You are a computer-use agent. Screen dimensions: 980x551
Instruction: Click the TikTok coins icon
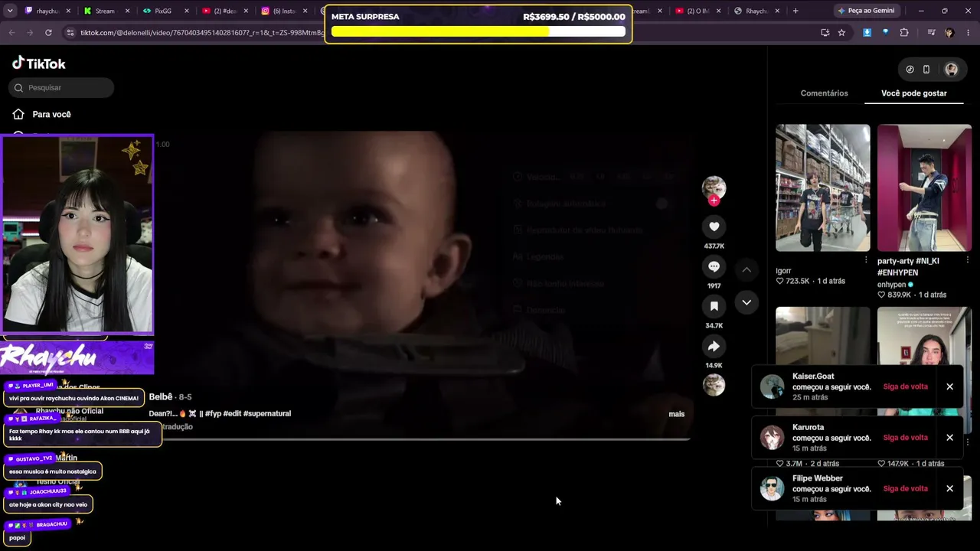click(910, 70)
